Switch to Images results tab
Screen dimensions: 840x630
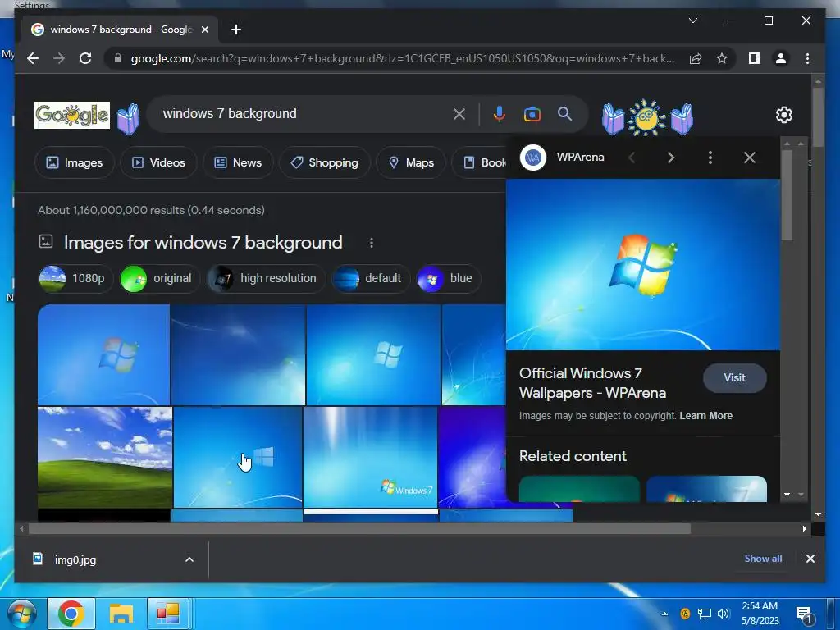click(x=75, y=162)
